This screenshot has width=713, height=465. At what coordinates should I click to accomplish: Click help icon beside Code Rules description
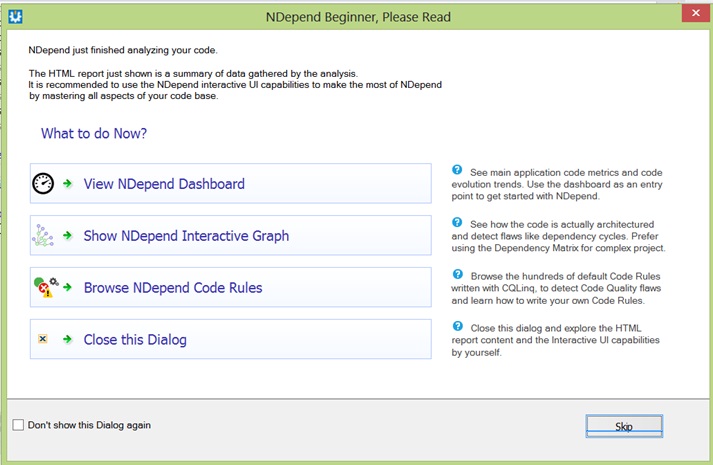click(457, 274)
